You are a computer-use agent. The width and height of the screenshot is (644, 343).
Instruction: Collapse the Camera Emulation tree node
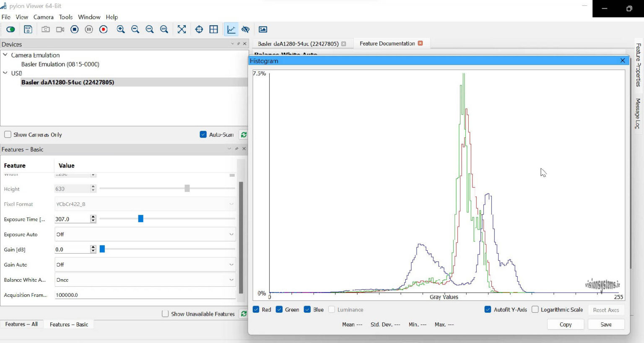pyautogui.click(x=5, y=55)
